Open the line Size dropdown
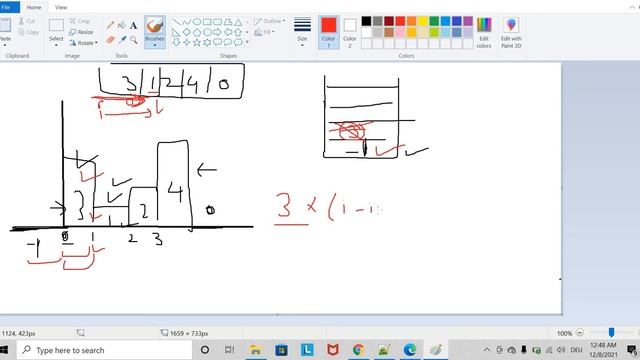Viewport: 640px width, 360px height. tap(302, 33)
